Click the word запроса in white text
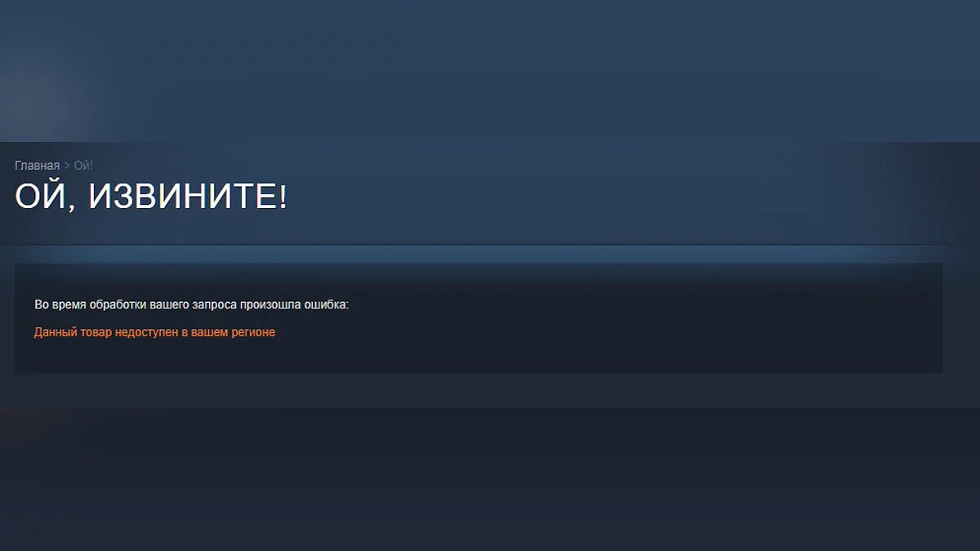This screenshot has width=980, height=551. 216,304
